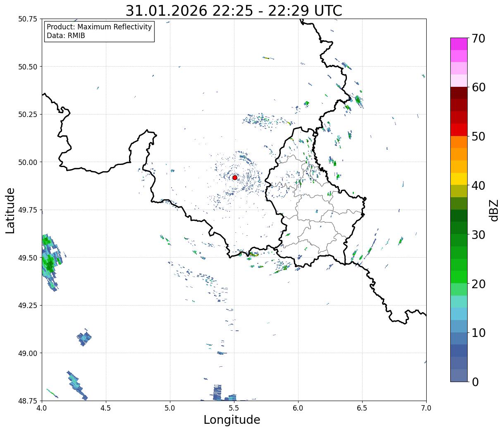
Task: Select the orange swatch just below 50
Action: (459, 142)
